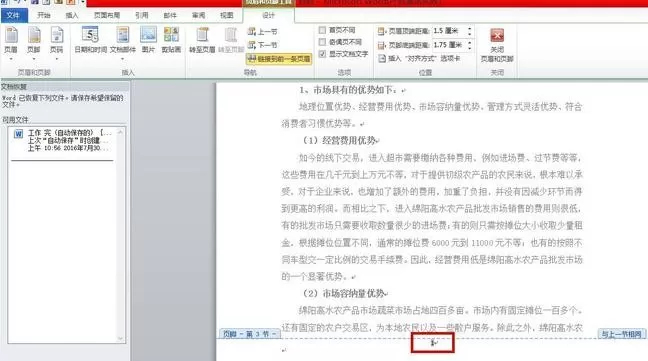Viewport: 648px width, 361px height.
Task: Go to 上一节 (Previous Section)
Action: (262, 32)
